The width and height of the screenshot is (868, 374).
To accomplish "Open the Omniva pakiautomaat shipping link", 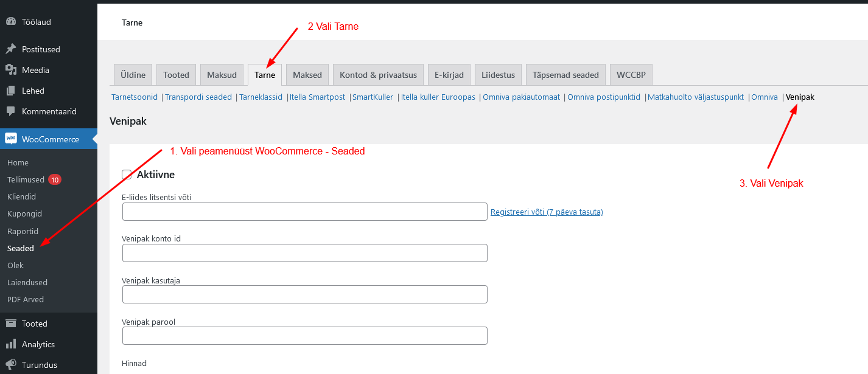I will (x=521, y=97).
